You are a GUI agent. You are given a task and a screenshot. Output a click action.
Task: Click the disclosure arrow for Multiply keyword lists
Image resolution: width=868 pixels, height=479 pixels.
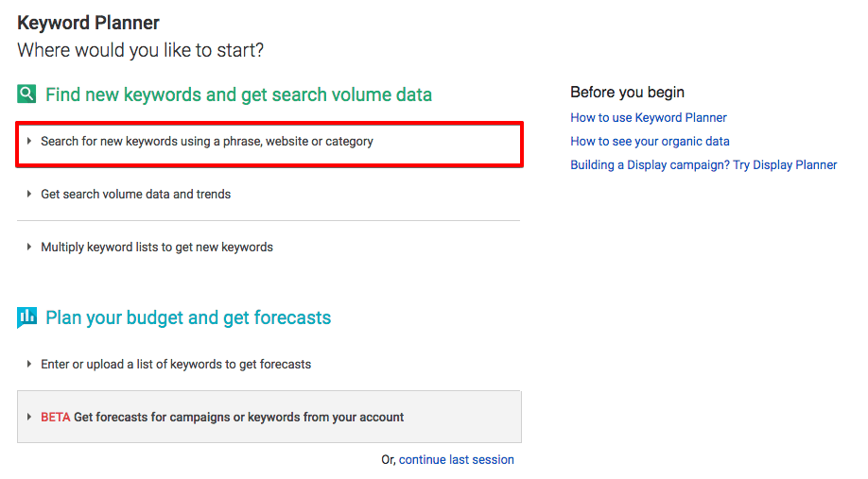pos(30,248)
